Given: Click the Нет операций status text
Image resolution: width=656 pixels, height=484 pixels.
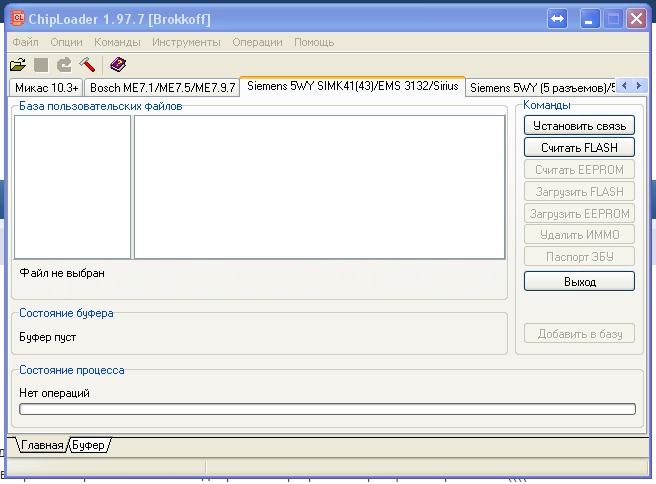Looking at the screenshot, I should click(x=54, y=393).
